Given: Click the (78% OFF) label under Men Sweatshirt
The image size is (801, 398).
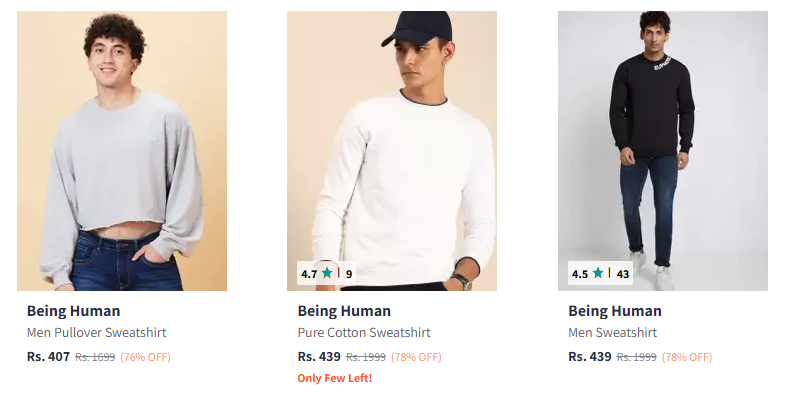Looking at the screenshot, I should click(x=687, y=357).
